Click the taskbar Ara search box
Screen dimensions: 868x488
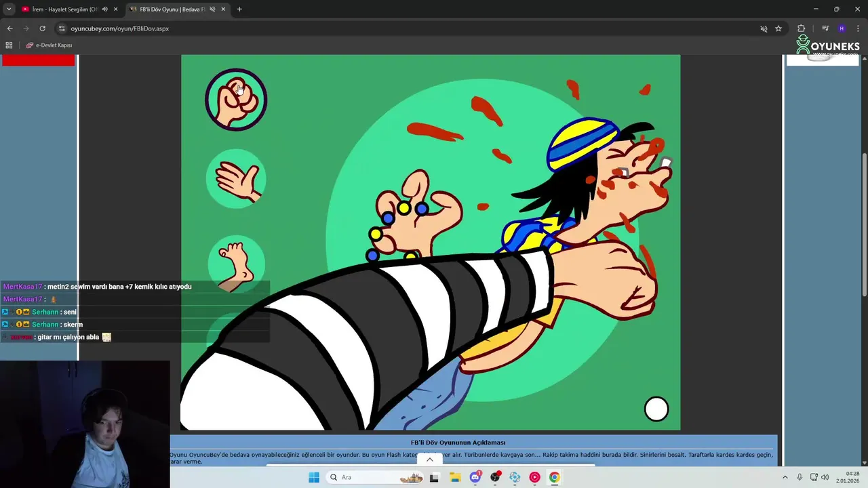(x=374, y=477)
